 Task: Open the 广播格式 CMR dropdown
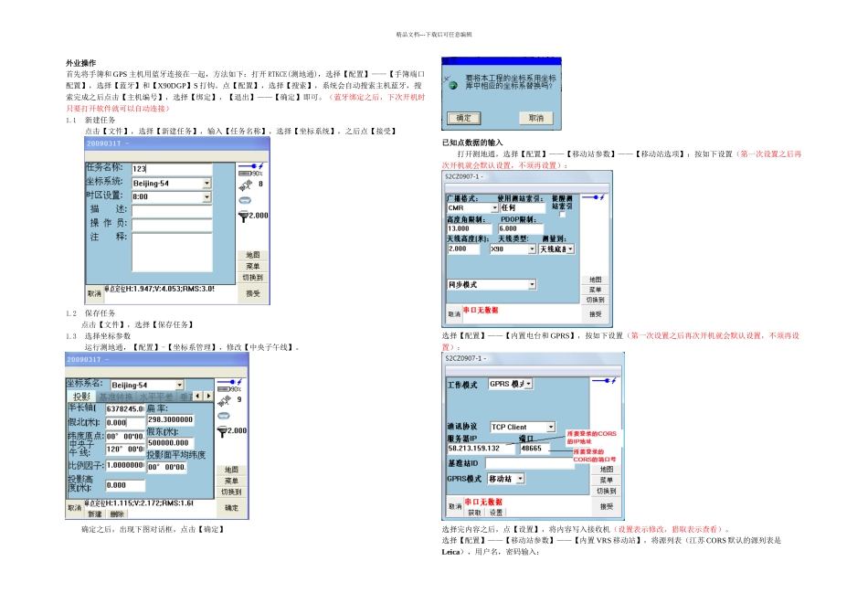[495, 207]
